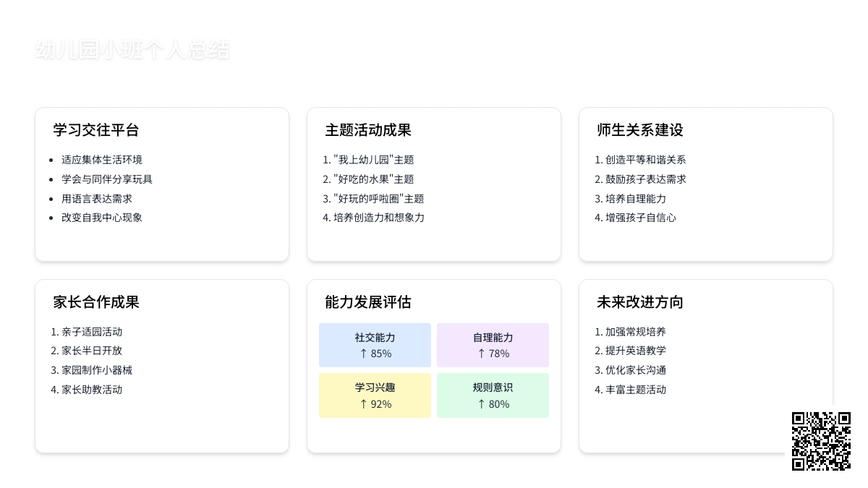Select list item "好玩的呼啦圈"主题
This screenshot has width=868, height=488.
pos(379,199)
